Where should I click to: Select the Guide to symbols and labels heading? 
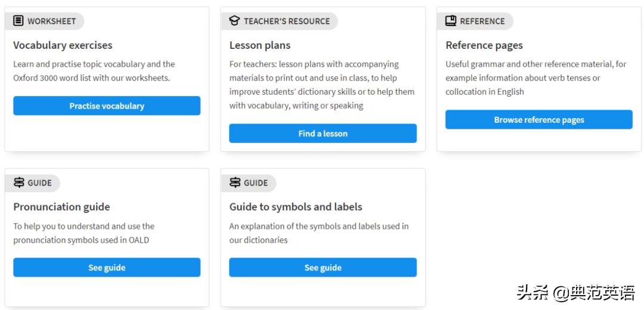(x=296, y=207)
